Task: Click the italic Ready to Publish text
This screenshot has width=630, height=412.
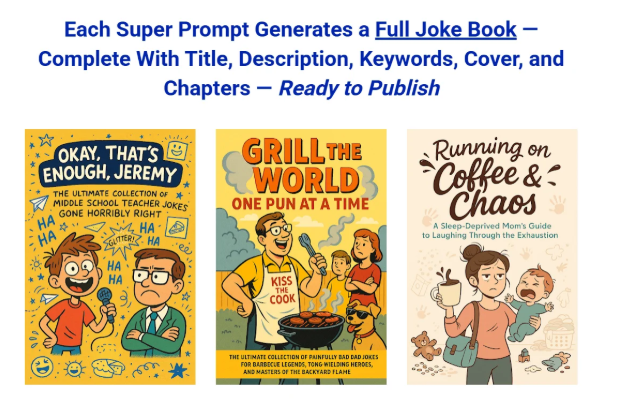Action: [359, 88]
